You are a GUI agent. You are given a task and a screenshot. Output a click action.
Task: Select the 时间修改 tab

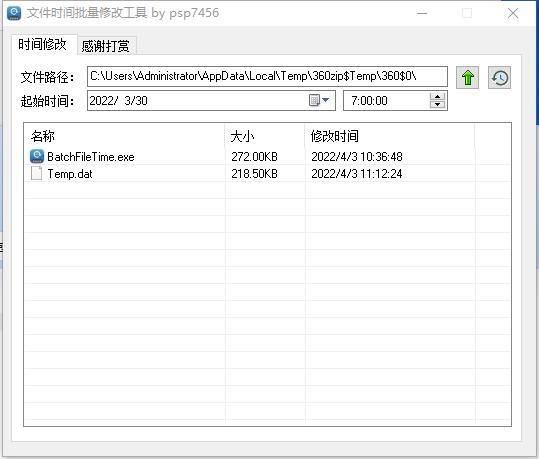(42, 44)
